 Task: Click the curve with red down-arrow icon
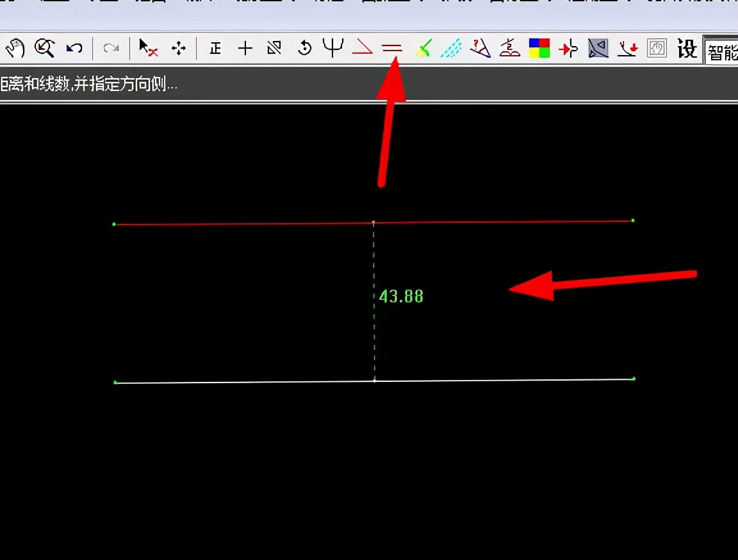tap(627, 48)
